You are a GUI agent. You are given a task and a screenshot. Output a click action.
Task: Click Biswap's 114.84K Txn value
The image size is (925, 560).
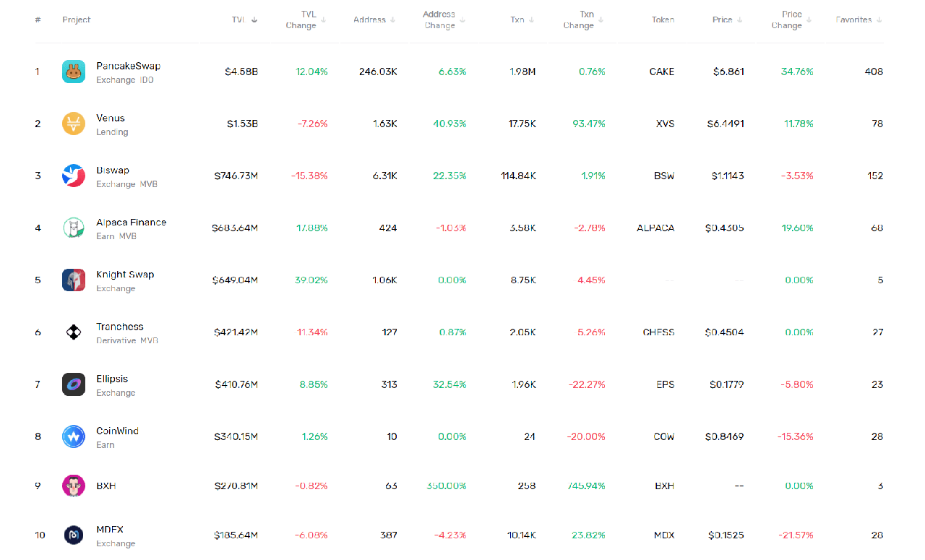click(x=518, y=176)
